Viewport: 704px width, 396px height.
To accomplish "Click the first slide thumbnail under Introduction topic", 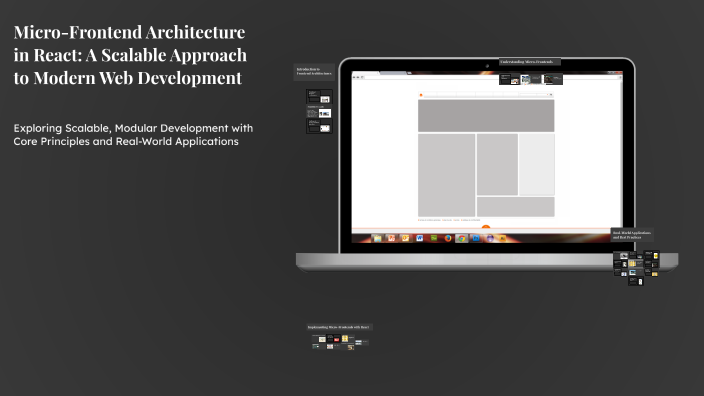I will pos(319,96).
